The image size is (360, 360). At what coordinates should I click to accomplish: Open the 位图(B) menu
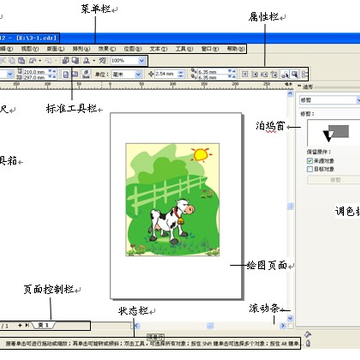133,49
